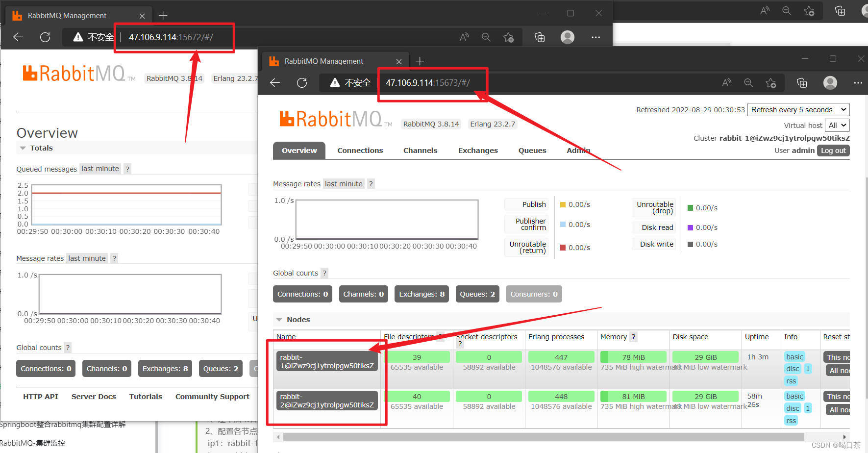Open collections in back-left window
The width and height of the screenshot is (868, 453).
pos(540,37)
